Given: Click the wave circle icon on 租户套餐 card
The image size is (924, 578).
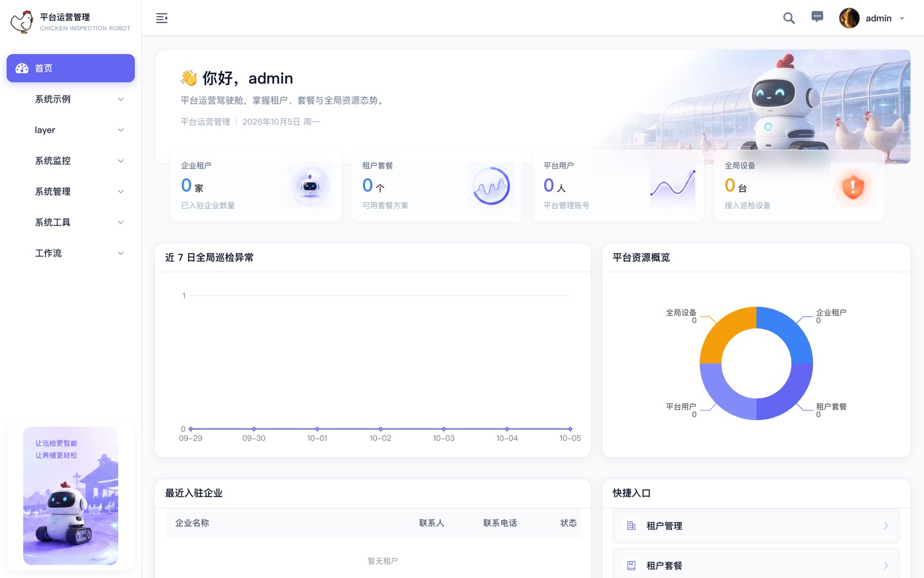Looking at the screenshot, I should (491, 186).
